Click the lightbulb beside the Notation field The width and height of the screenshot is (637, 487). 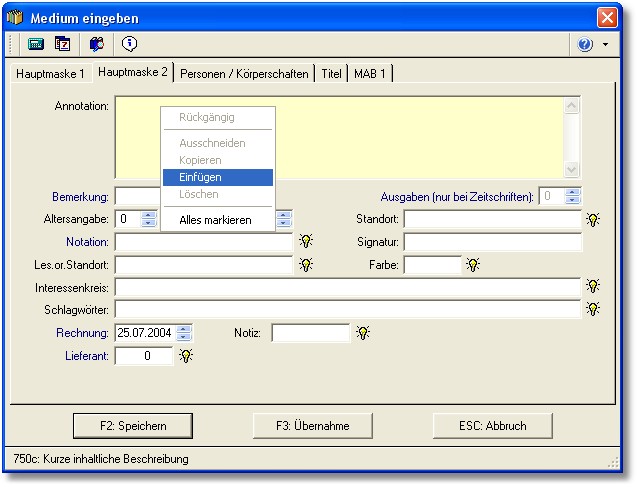click(306, 241)
